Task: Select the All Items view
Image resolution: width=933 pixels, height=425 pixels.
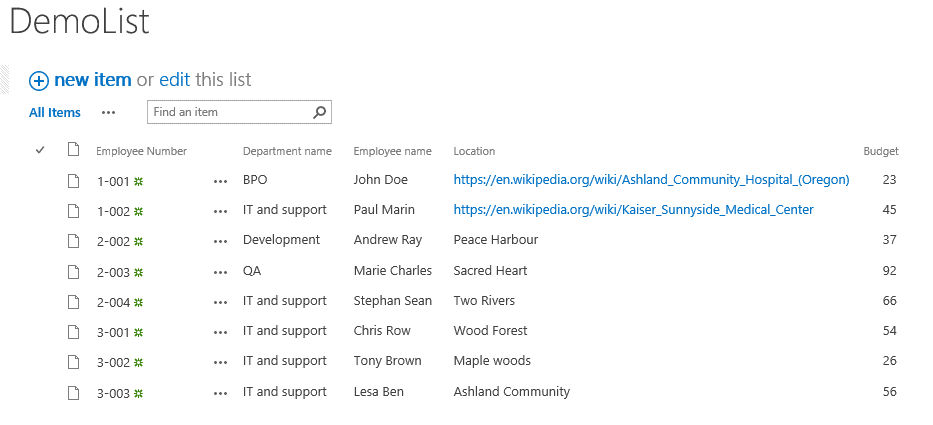Action: 54,113
